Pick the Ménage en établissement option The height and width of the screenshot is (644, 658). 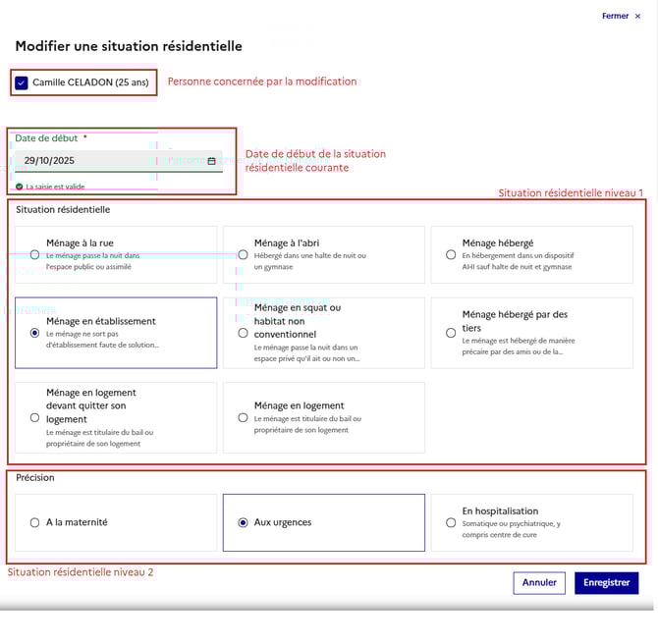point(35,333)
